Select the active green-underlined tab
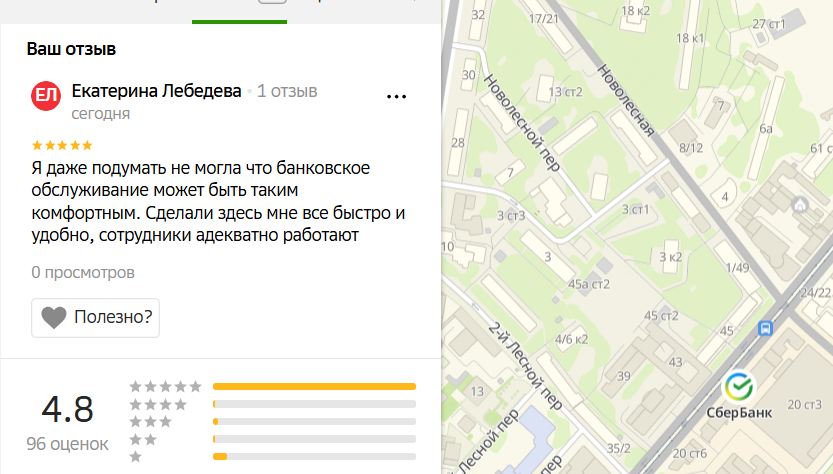833x474 pixels. (239, 12)
